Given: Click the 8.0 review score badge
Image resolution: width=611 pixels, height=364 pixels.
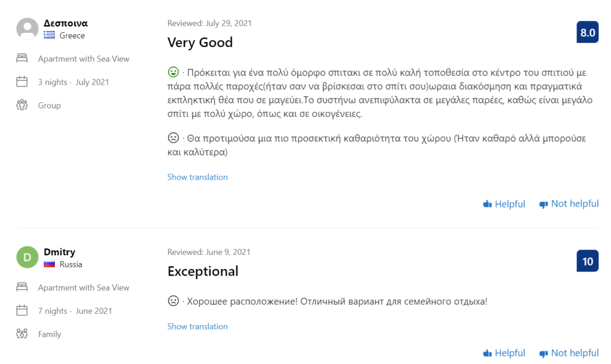Looking at the screenshot, I should [588, 32].
